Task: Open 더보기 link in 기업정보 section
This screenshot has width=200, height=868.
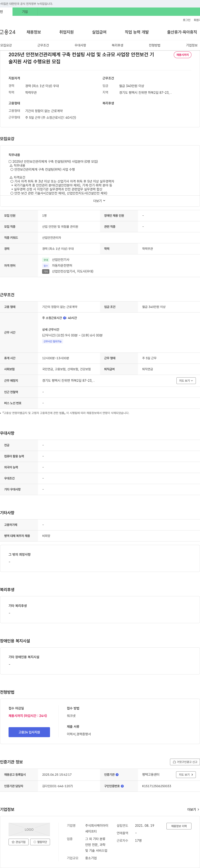Action: click(193, 809)
